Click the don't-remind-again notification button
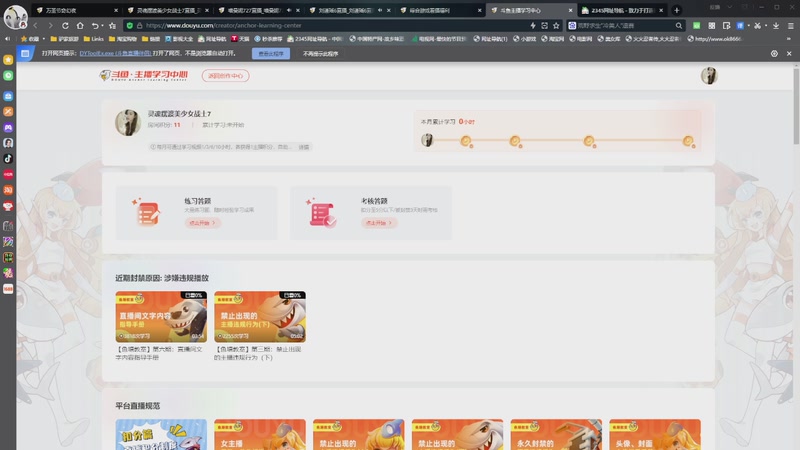This screenshot has height=450, width=800. [x=320, y=54]
